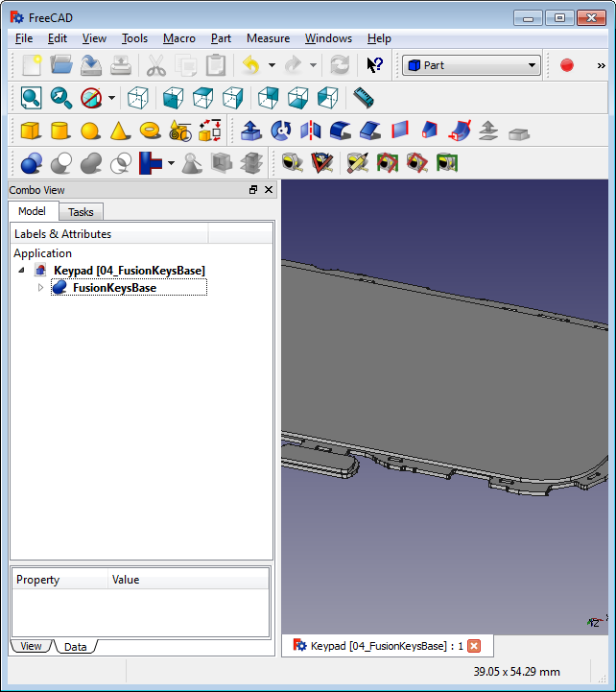Open the measure distance ruler tool

(x=364, y=98)
